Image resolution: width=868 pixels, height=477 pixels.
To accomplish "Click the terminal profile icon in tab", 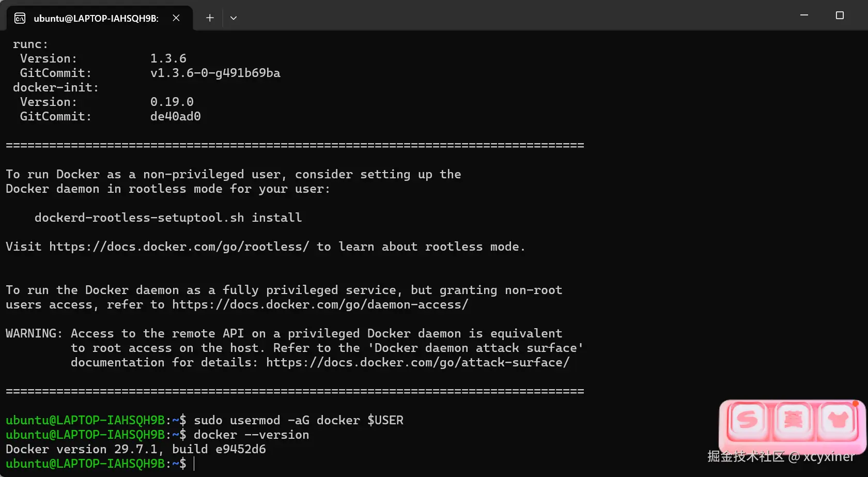I will 20,19.
